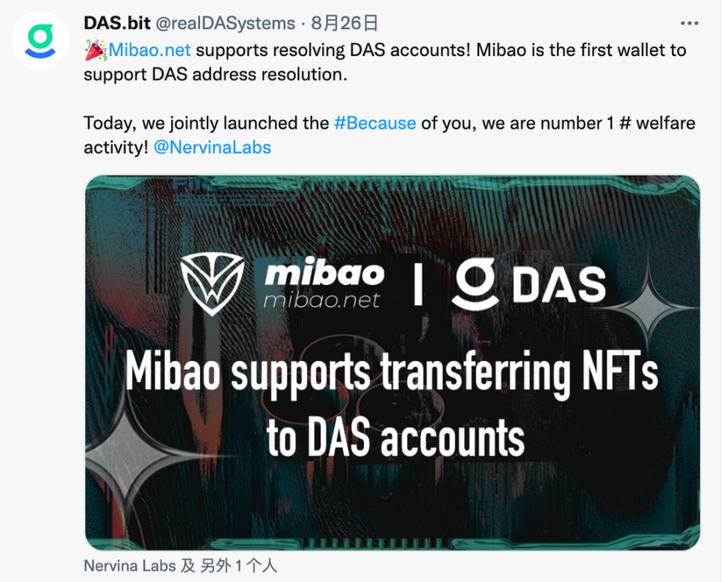
Task: Click the "Today, we jointly launched" tweet text
Action: tap(205, 123)
